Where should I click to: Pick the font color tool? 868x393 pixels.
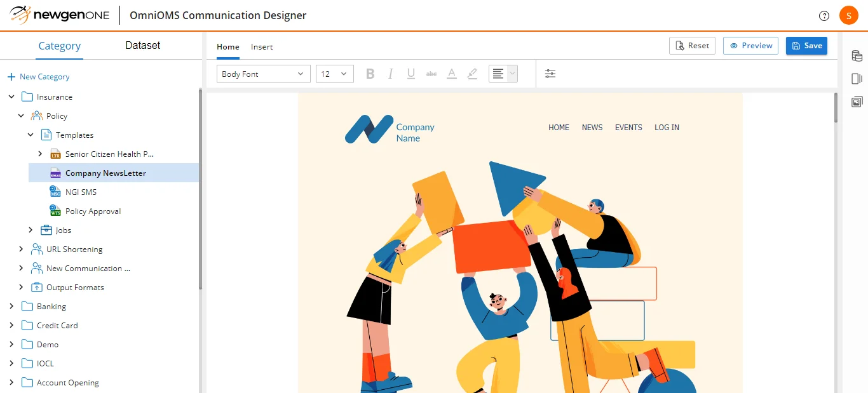coord(452,74)
